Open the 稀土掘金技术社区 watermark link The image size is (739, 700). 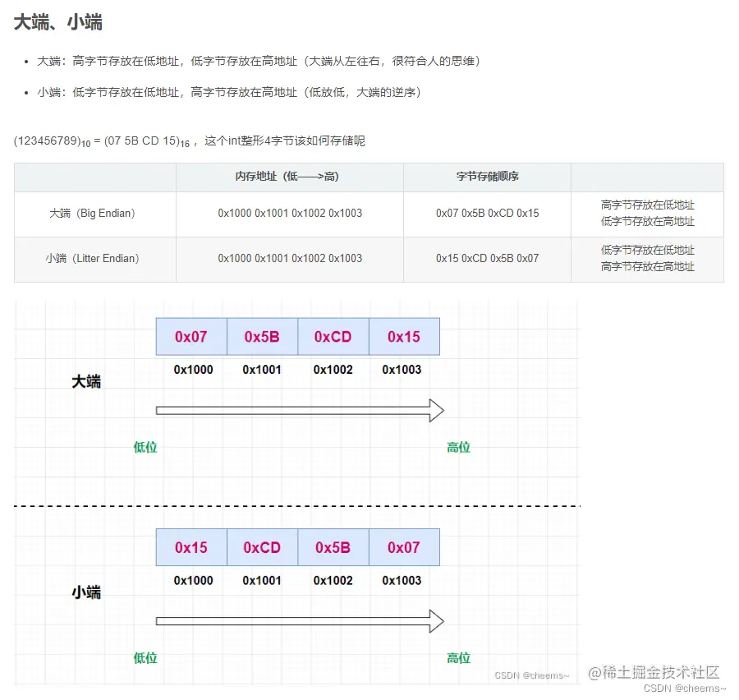coord(654,674)
